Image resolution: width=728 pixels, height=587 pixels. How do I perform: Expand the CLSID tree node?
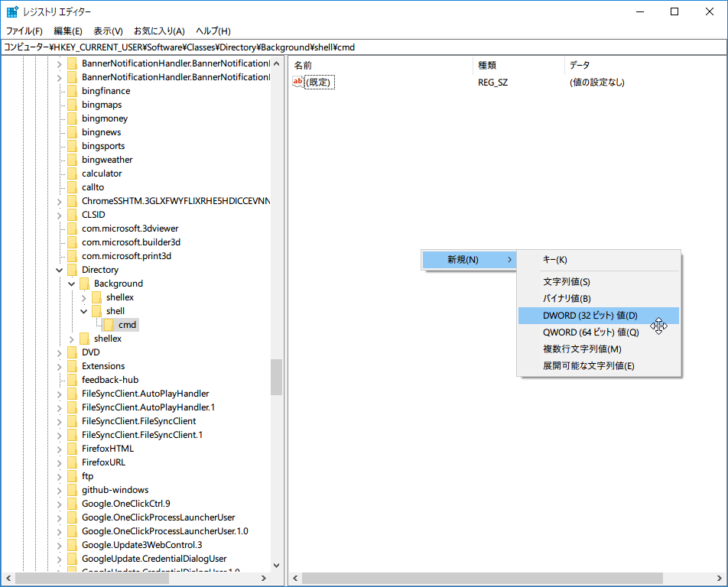click(60, 215)
